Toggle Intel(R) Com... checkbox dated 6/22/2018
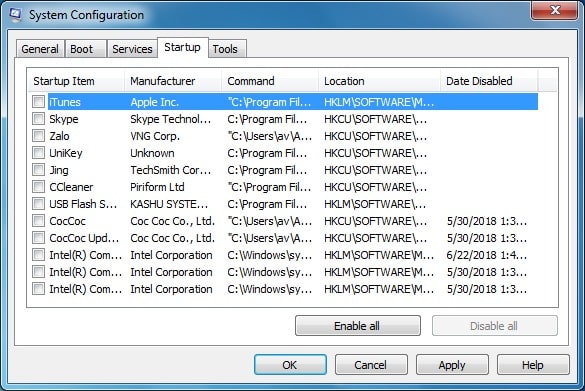Viewport: 585px width, 391px height. click(38, 255)
